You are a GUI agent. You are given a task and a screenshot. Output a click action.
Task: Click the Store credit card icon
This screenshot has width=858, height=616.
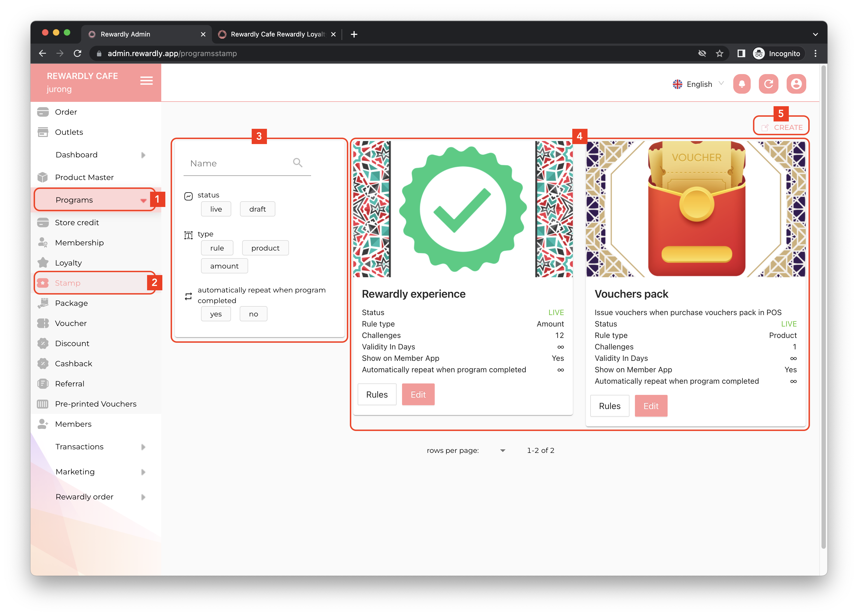pos(43,222)
